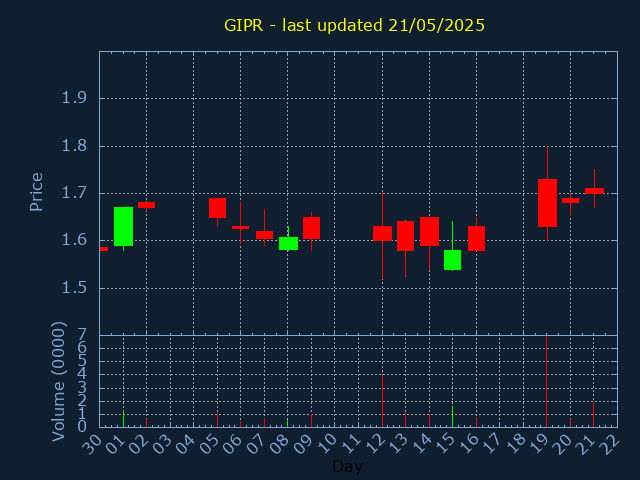
Task: Select the 1.6 price axis label
Action: tap(74, 240)
